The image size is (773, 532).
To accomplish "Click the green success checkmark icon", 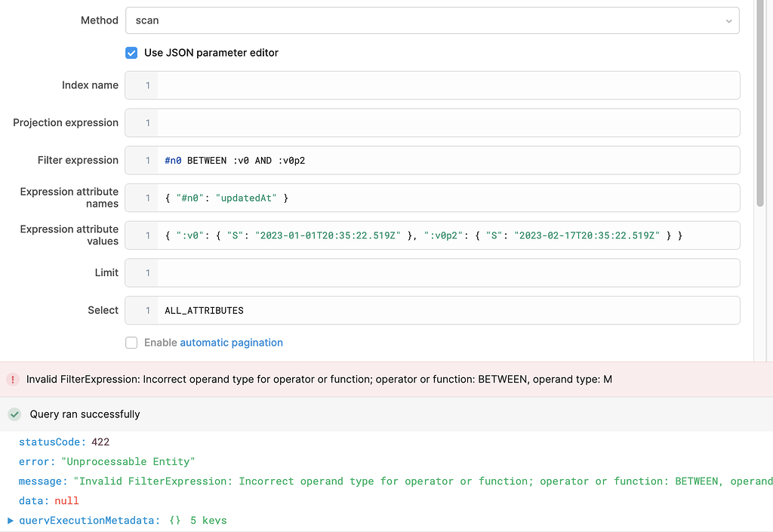I will [x=14, y=414].
